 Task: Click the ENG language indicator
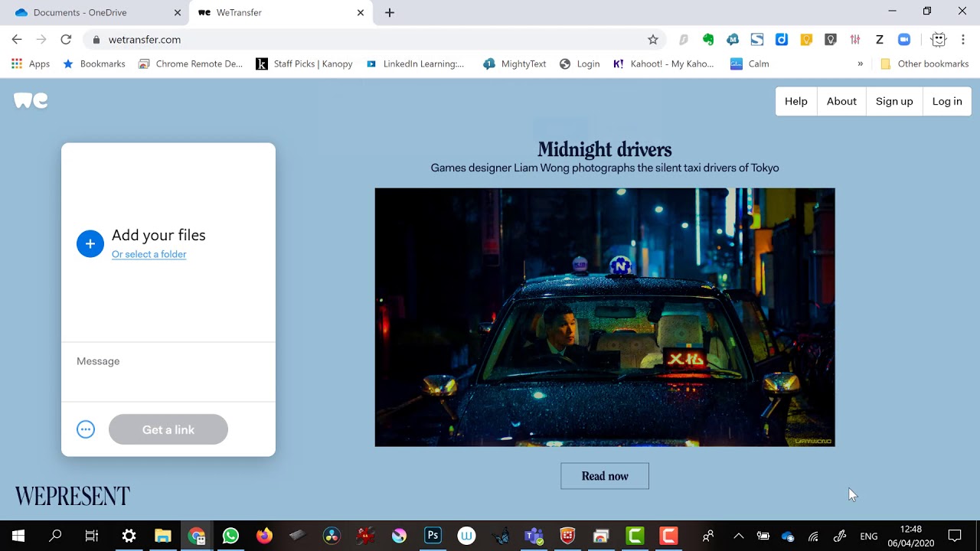(869, 536)
